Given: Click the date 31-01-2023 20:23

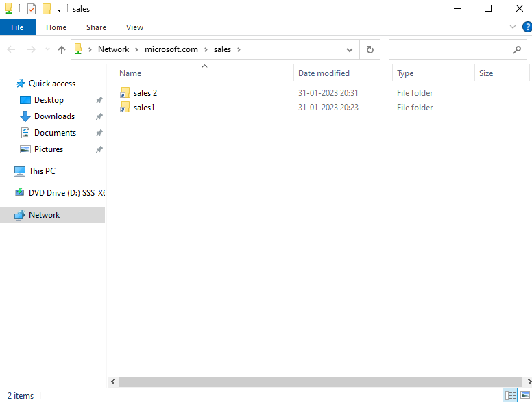Looking at the screenshot, I should pos(328,108).
